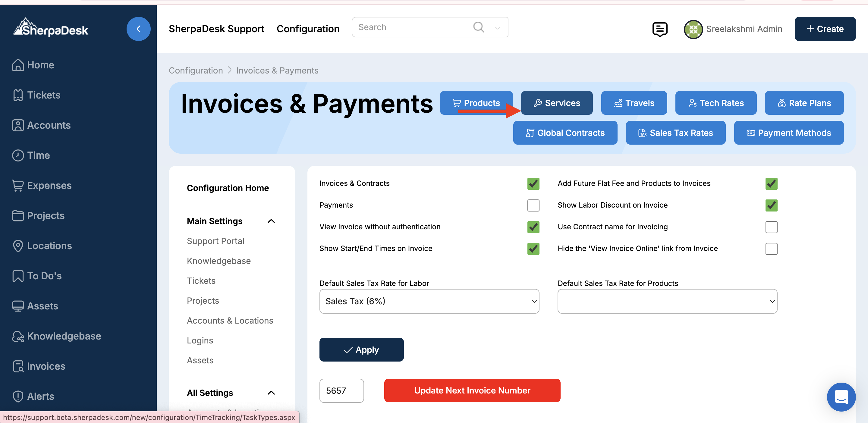
Task: Collapse sidebar with blue arrow button
Action: (138, 29)
